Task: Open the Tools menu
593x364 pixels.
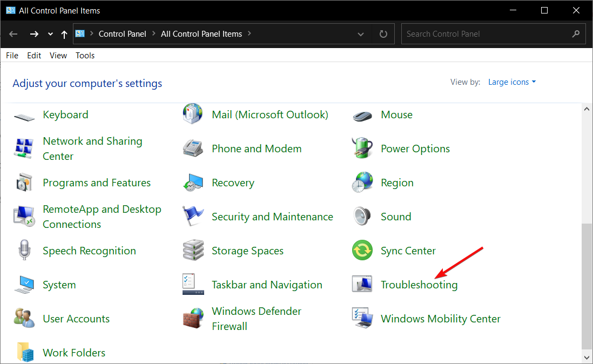Action: pos(85,56)
